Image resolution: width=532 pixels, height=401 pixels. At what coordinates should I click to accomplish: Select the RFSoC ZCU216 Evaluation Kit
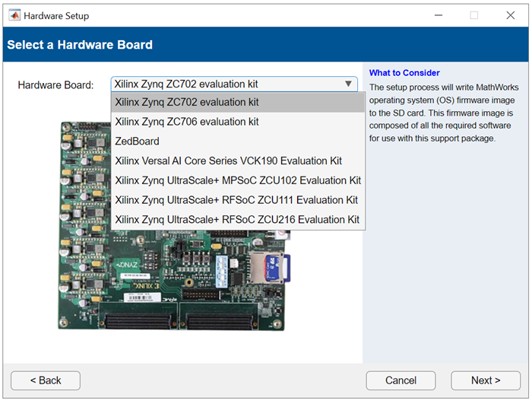coord(237,220)
